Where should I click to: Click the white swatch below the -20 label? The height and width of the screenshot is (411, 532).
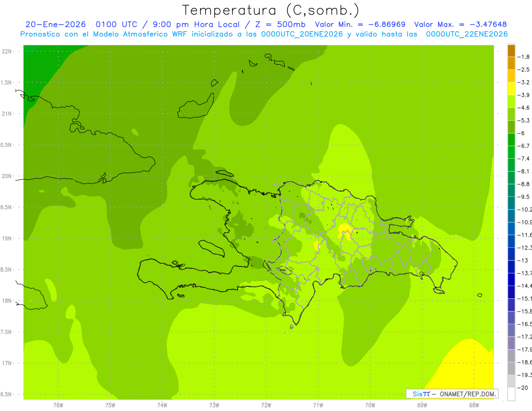(x=511, y=394)
